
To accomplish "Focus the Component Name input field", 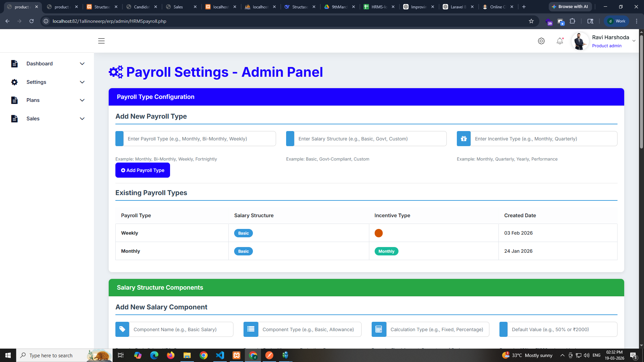I will pyautogui.click(x=181, y=329).
